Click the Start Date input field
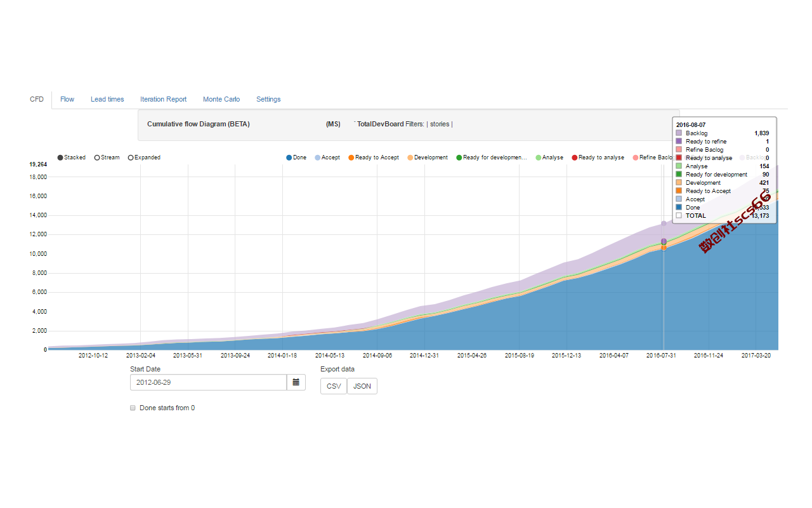This screenshot has height=508, width=812. (x=209, y=382)
